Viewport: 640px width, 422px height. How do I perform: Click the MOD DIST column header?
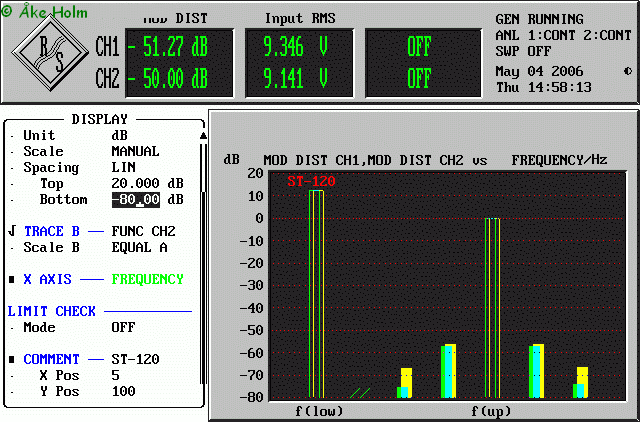(176, 19)
